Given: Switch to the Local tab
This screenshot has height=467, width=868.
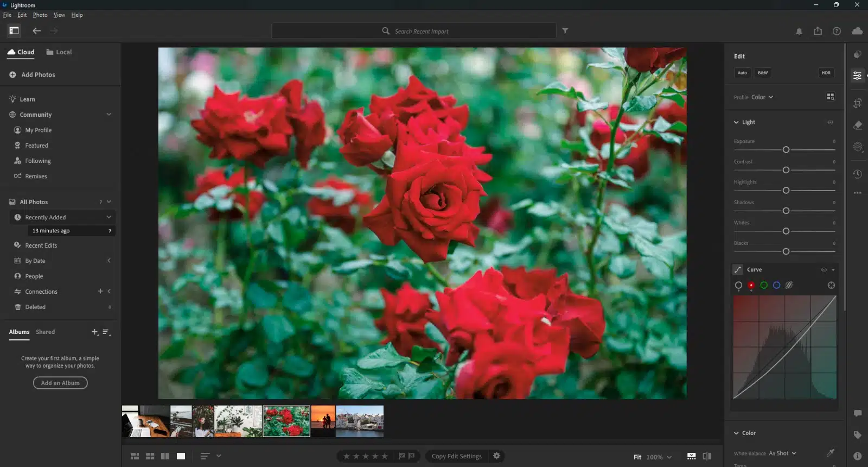Looking at the screenshot, I should [x=59, y=52].
